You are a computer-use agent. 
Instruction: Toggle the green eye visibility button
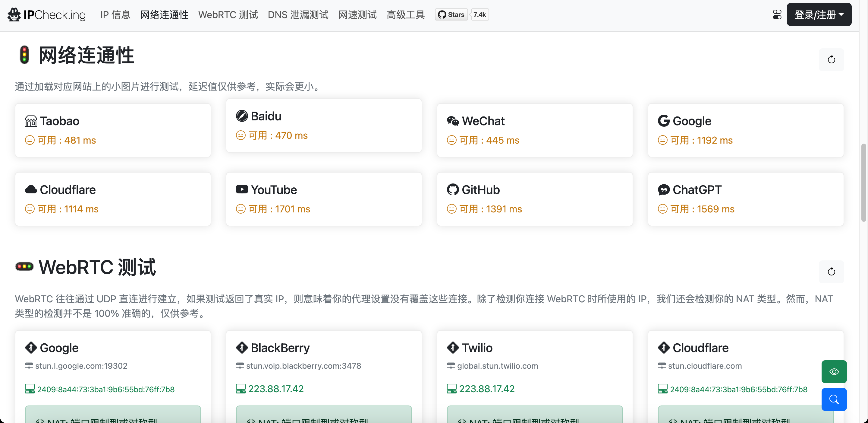click(x=834, y=372)
